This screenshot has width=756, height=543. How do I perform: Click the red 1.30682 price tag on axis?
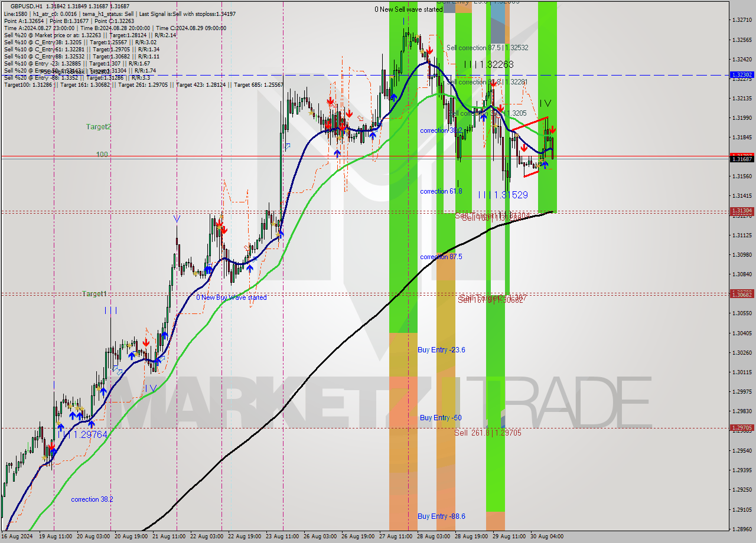(741, 294)
